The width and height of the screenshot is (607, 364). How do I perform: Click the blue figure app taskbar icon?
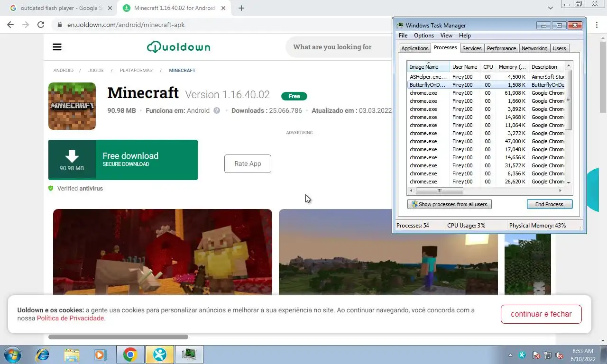(x=160, y=355)
